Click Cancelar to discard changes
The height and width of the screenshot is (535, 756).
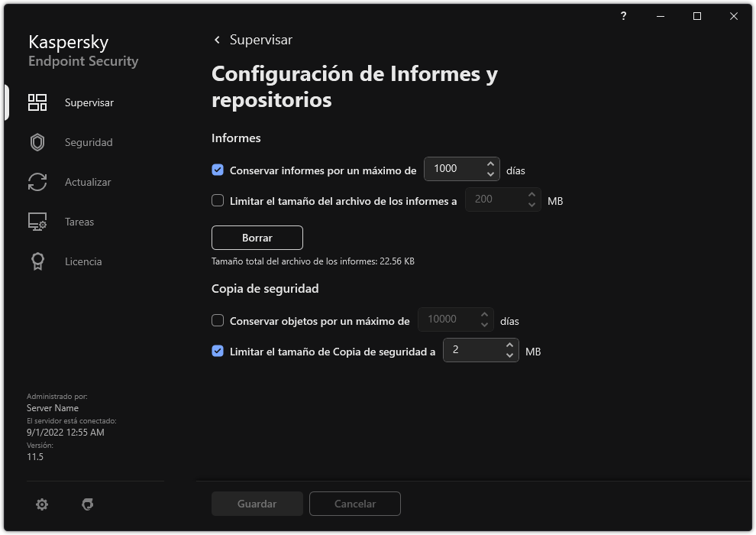[354, 504]
